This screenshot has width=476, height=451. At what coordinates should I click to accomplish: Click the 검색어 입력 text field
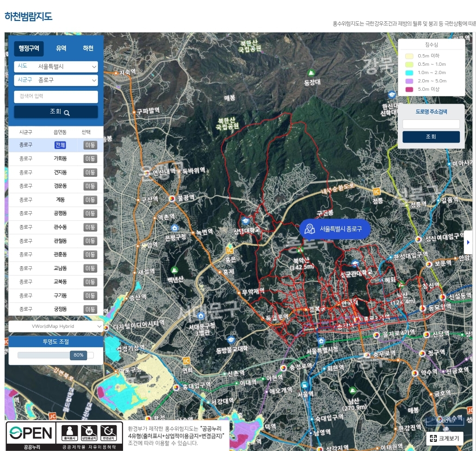click(56, 96)
